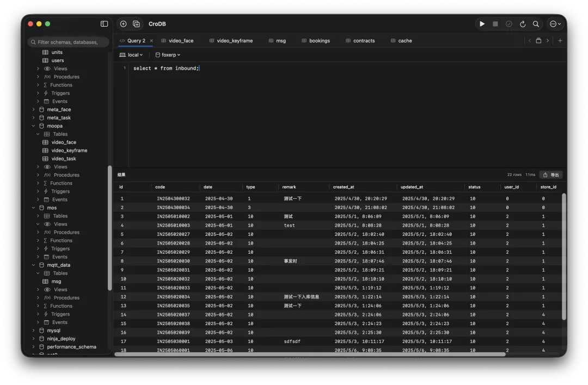588x385 pixels.
Task: Select the msg table under mqtt_data
Action: pos(56,282)
